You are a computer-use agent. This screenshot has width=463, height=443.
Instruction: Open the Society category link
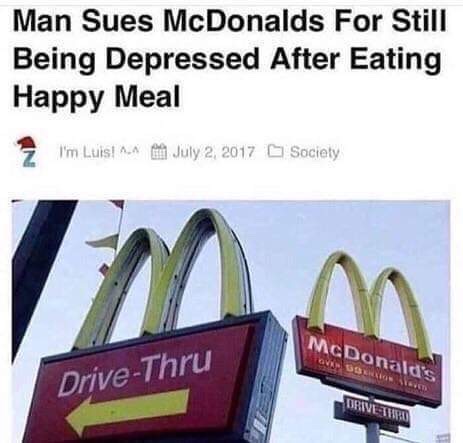[314, 153]
